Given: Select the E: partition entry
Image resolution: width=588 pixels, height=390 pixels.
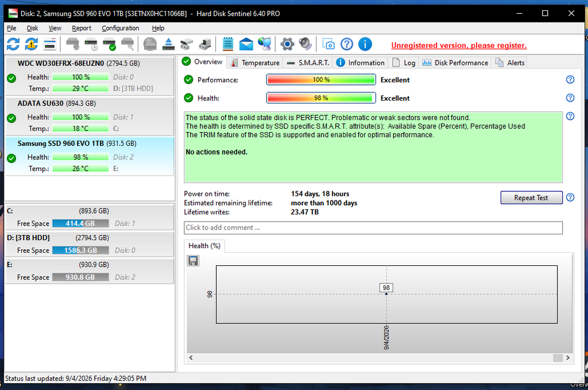Looking at the screenshot, I should click(x=89, y=271).
